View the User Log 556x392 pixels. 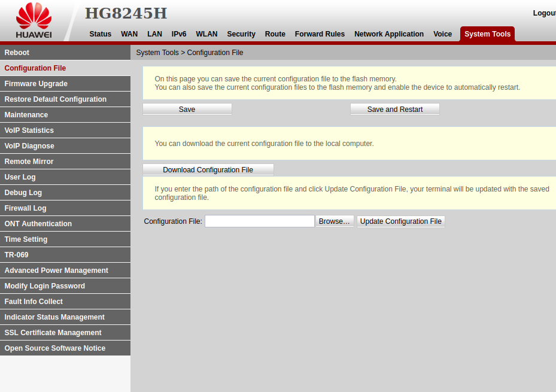click(x=65, y=177)
